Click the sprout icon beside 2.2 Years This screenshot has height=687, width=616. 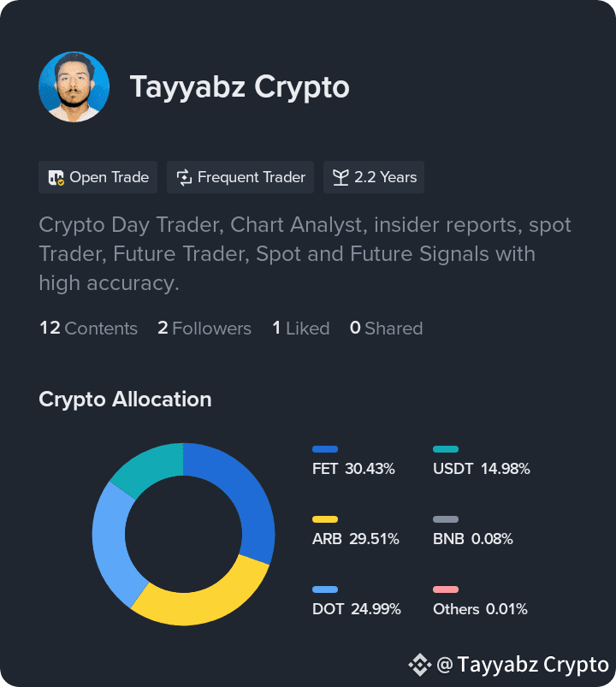(341, 177)
